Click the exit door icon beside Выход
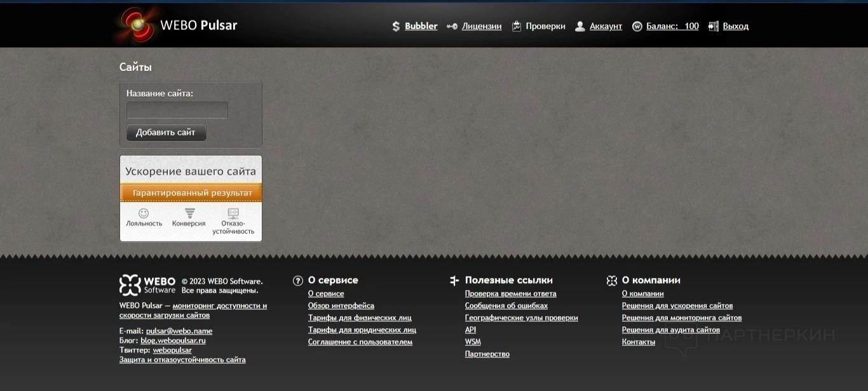 (714, 26)
